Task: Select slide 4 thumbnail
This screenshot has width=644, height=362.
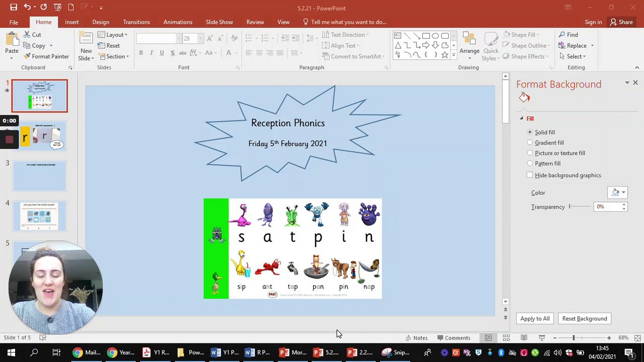Action: point(39,216)
